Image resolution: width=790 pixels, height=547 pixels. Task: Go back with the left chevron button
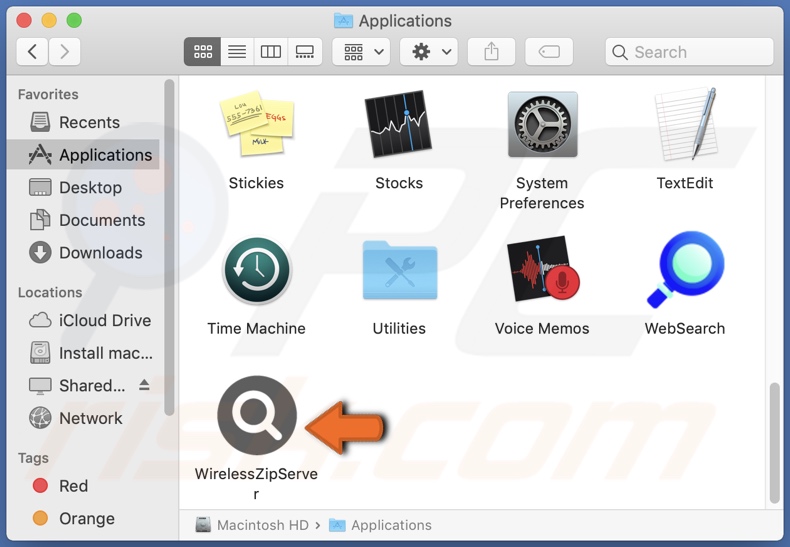tap(32, 51)
